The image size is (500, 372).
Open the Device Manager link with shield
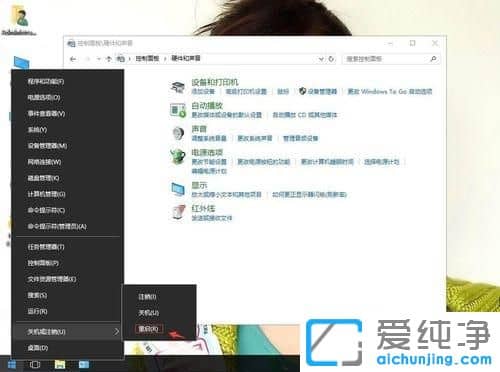(318, 91)
